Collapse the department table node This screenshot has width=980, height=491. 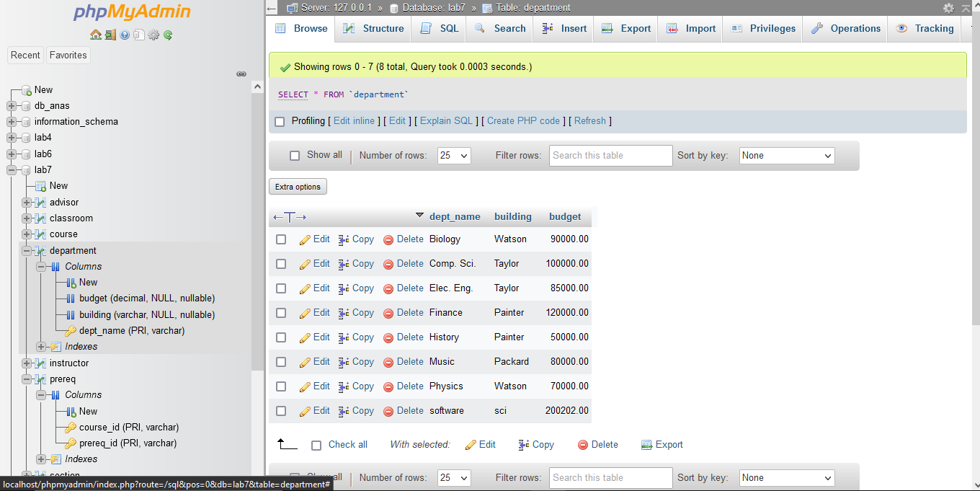27,251
